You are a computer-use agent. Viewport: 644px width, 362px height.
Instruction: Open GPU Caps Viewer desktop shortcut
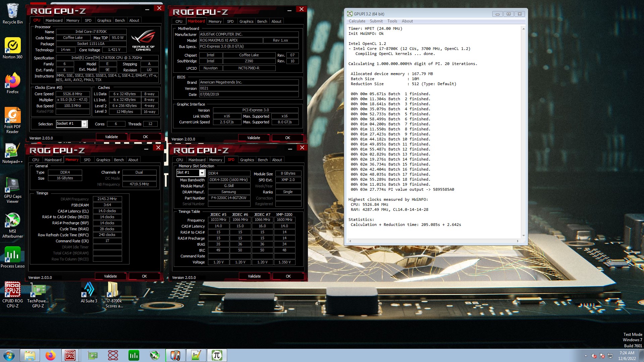(12, 190)
